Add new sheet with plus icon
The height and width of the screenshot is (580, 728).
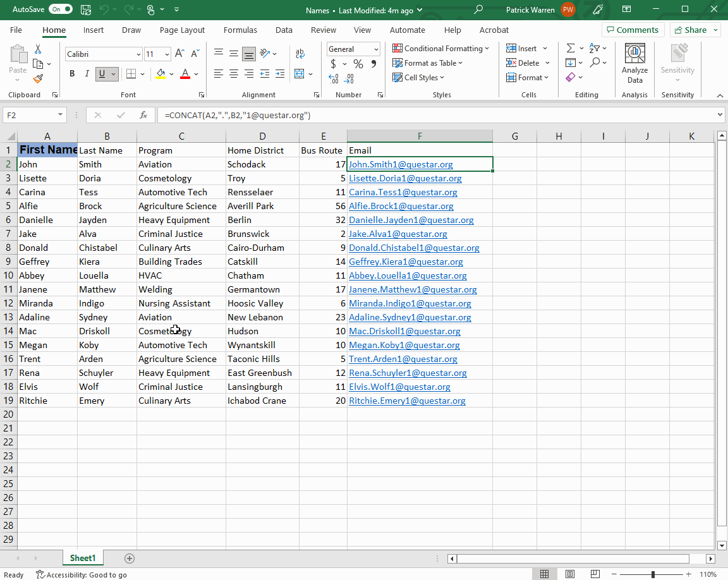(x=130, y=559)
